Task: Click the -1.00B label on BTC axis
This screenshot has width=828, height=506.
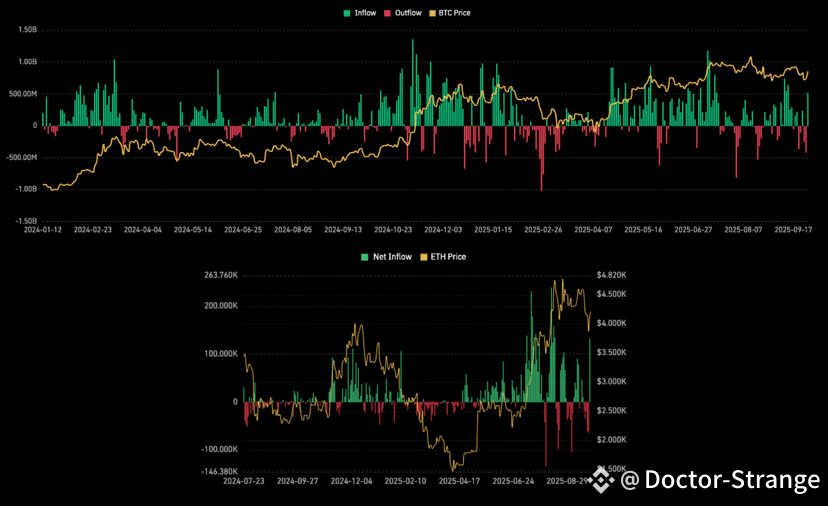Action: [25, 189]
